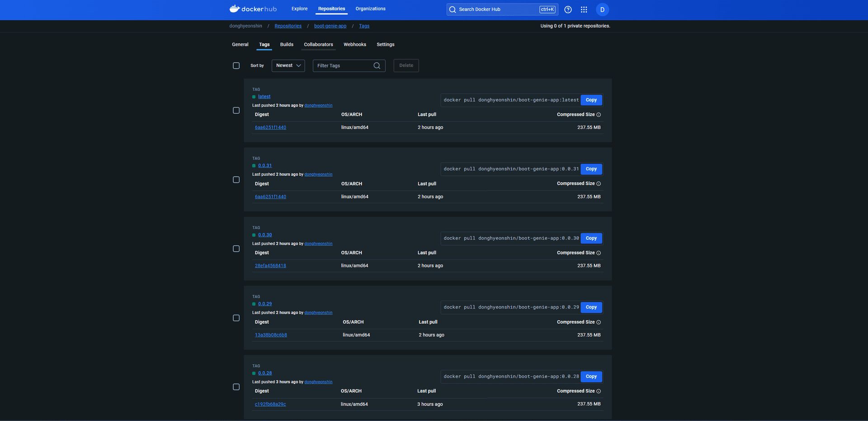Open the user avatar D menu
This screenshot has width=868, height=421.
pyautogui.click(x=602, y=9)
